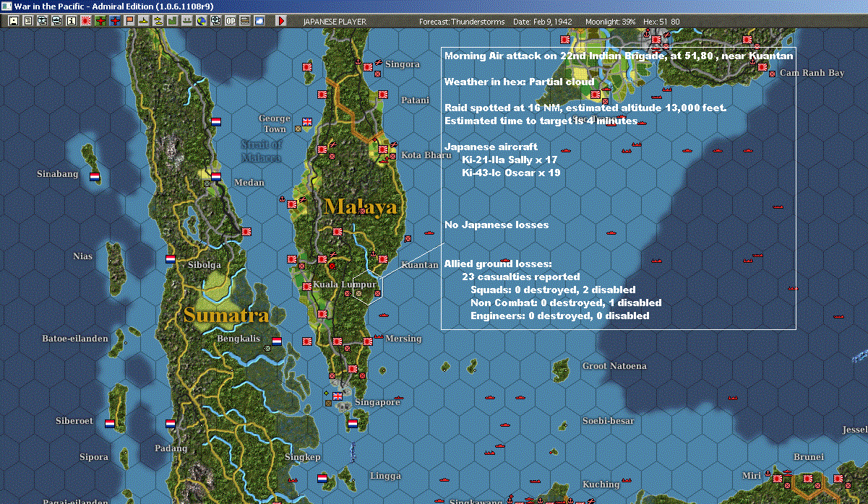Click the Sipora island label

click(93, 457)
